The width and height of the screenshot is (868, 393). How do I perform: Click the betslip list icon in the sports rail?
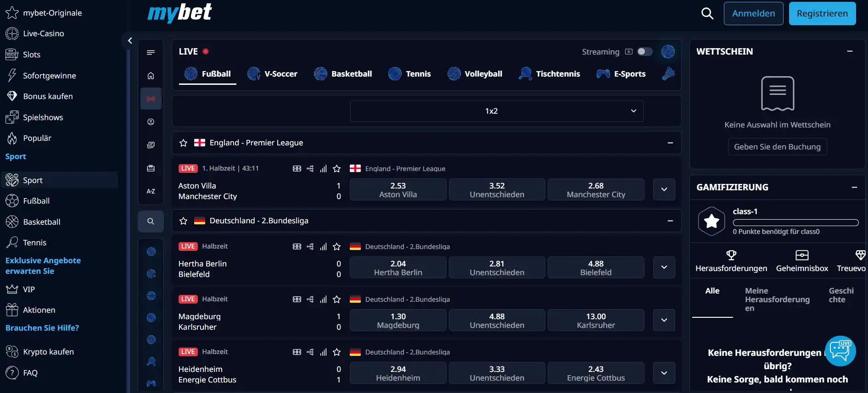click(151, 145)
